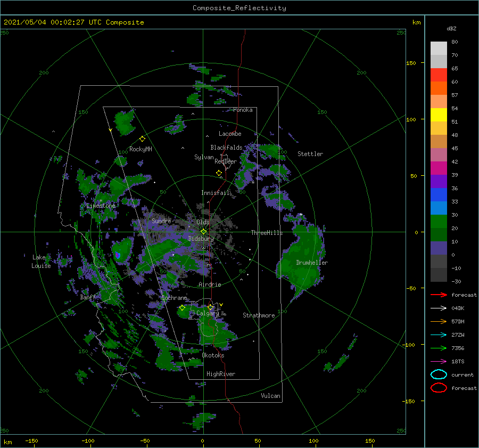The height and width of the screenshot is (448, 479).
Task: Click the Vulcan city label
Action: click(x=271, y=396)
